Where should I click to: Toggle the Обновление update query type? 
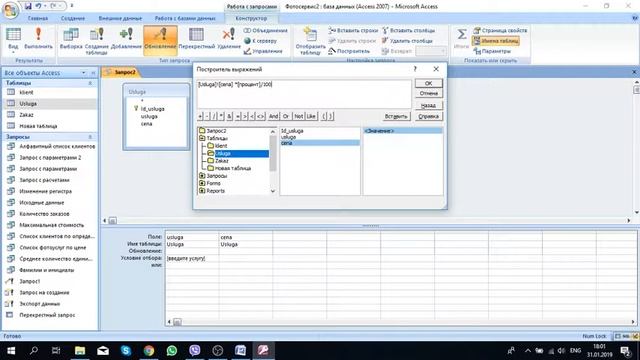(x=160, y=40)
